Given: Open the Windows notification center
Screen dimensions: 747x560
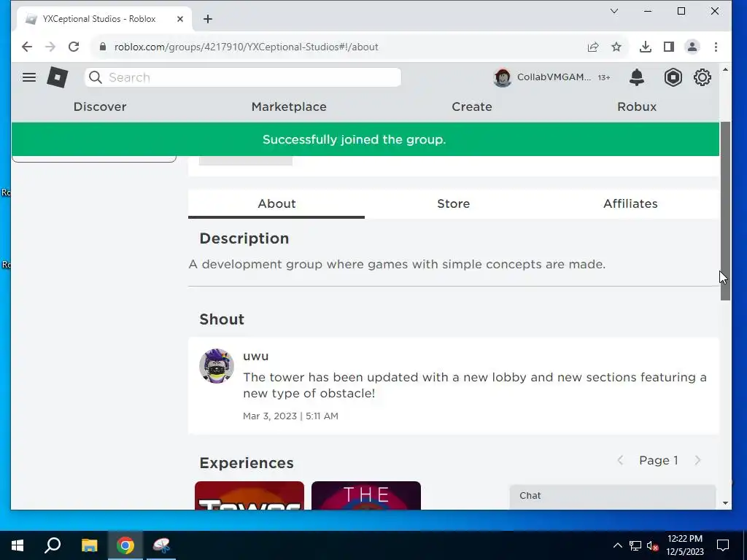Looking at the screenshot, I should (x=723, y=545).
